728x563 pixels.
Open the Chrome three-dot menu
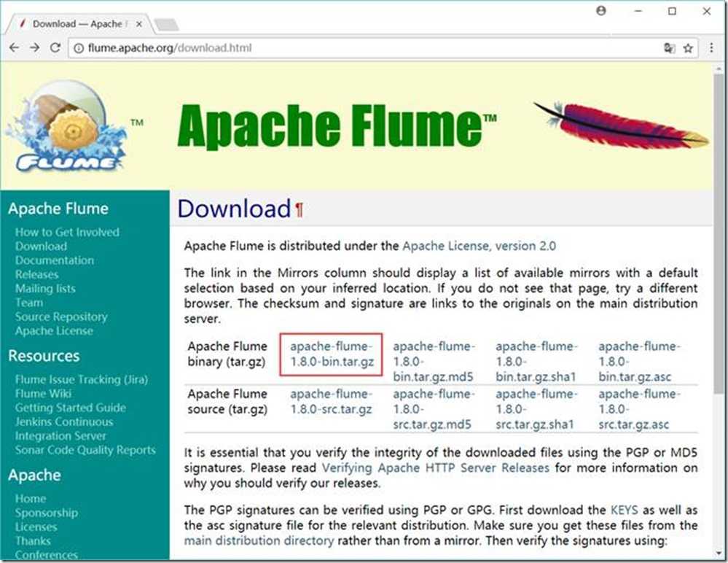[711, 47]
